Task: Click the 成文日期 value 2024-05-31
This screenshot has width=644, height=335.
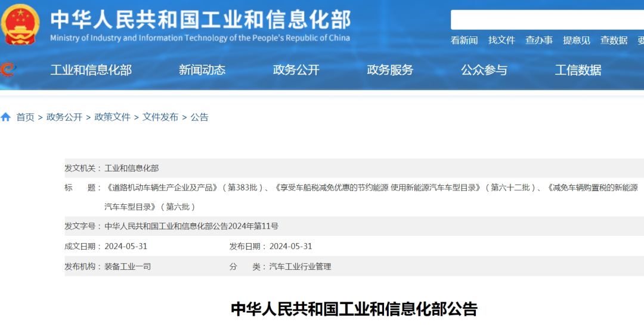Action: [126, 247]
